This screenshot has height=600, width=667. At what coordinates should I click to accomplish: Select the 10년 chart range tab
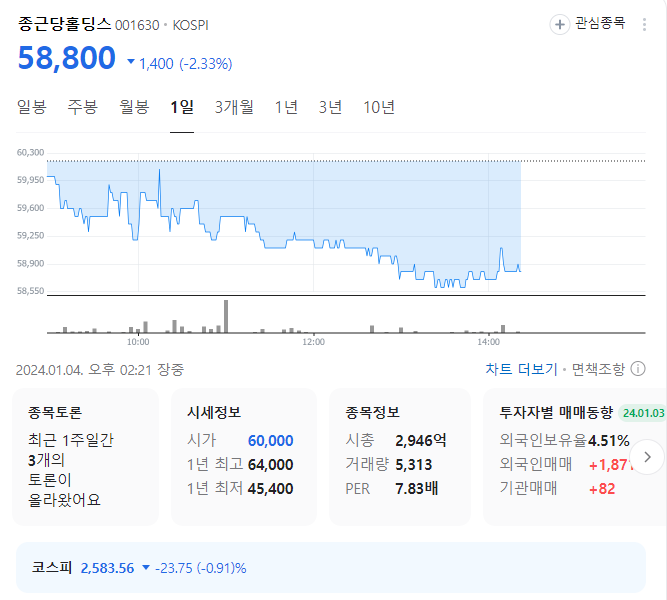tap(379, 107)
